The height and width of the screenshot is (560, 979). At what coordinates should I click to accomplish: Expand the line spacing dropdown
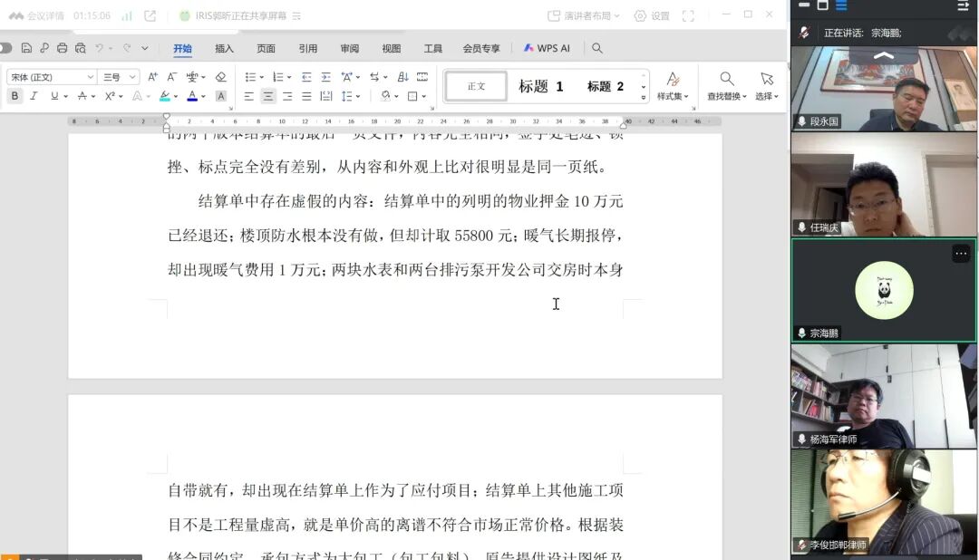click(358, 96)
